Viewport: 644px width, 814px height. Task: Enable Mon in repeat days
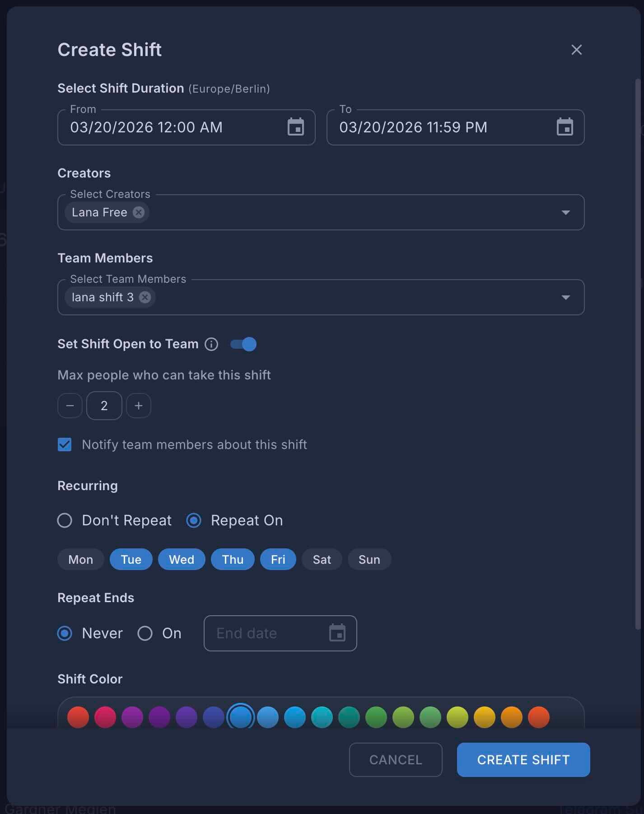(x=80, y=560)
